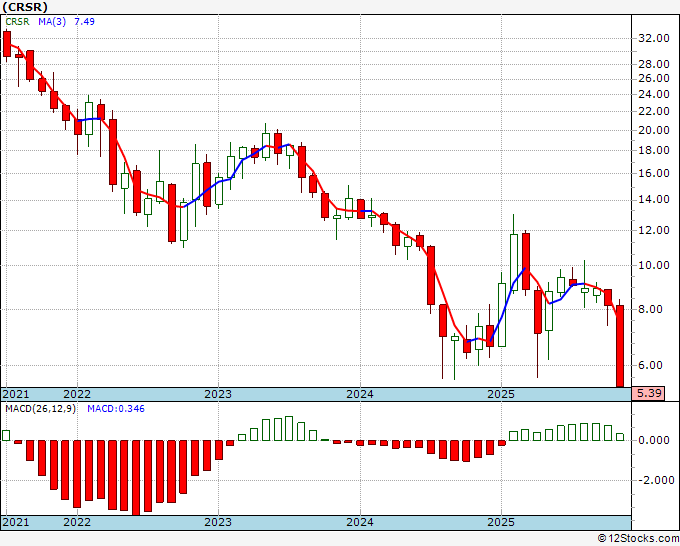Click the (CRSR) chart title
Viewport: 680px width, 546px height.
pos(25,7)
